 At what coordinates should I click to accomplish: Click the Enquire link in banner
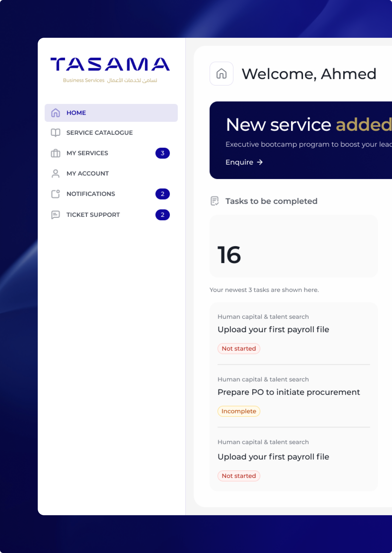click(x=239, y=162)
